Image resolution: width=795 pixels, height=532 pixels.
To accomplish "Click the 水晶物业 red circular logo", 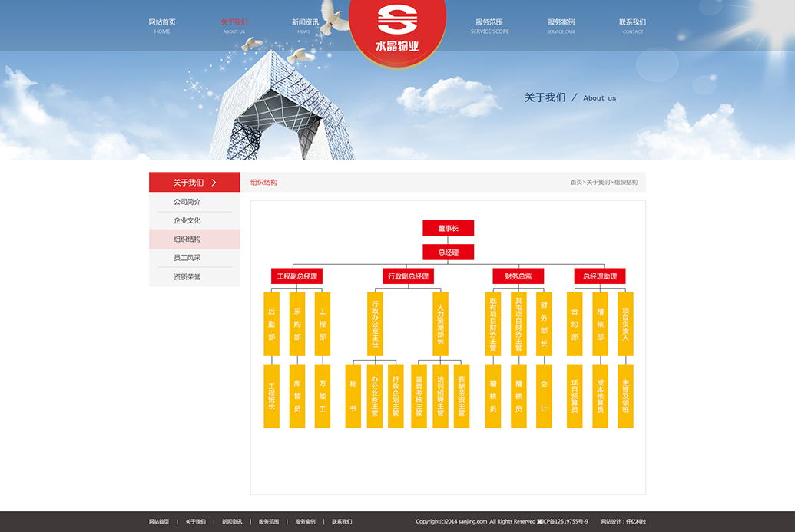I will coord(397,29).
